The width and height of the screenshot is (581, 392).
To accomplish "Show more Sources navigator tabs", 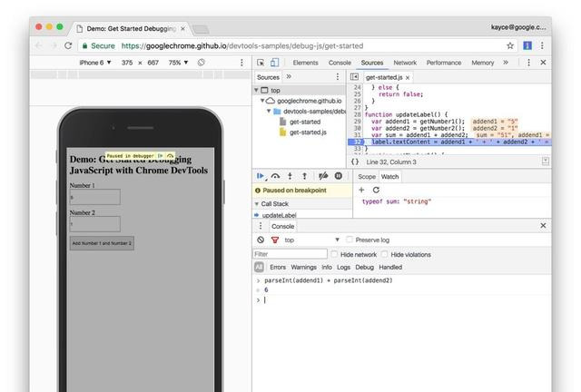I will [x=289, y=76].
